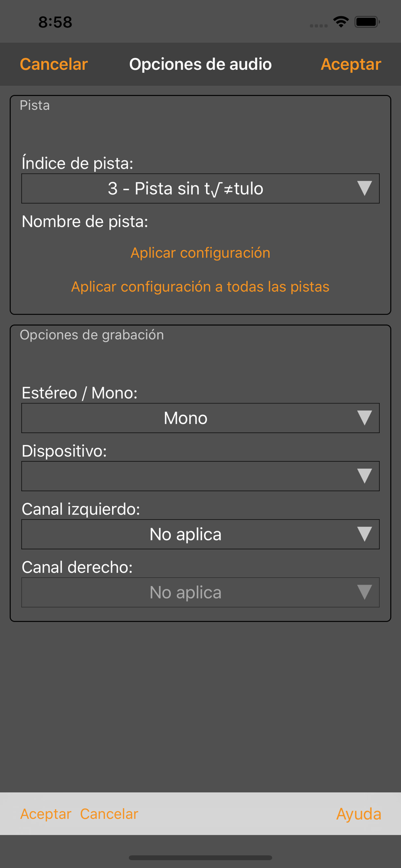Click the Canal izquierdo dropdown triangle
The image size is (401, 868).
point(364,534)
